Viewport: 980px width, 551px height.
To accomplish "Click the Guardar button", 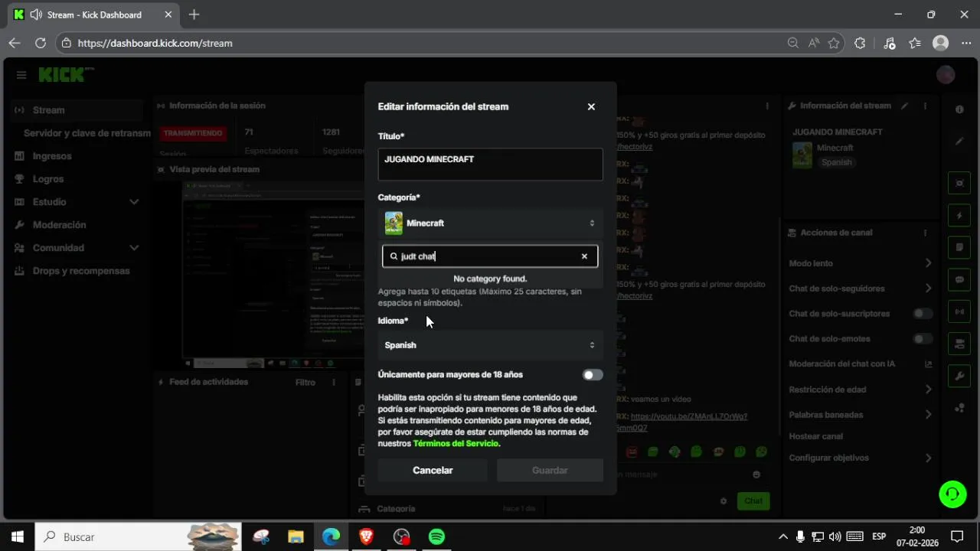I will click(550, 471).
